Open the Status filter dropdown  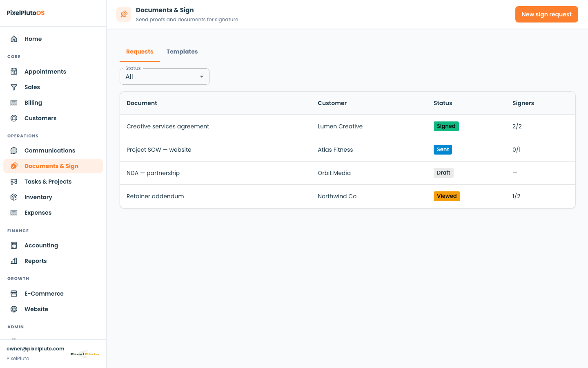[x=165, y=76]
